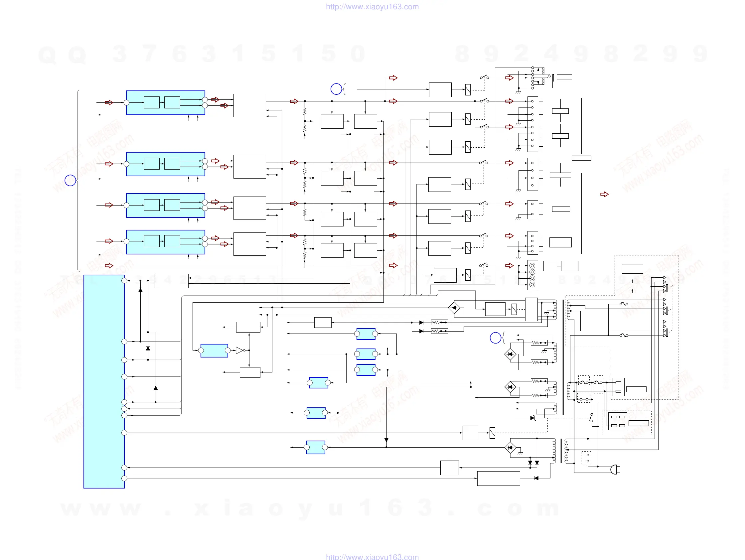Click the Zener diode symbol below the transformer windings

[x=532, y=418]
